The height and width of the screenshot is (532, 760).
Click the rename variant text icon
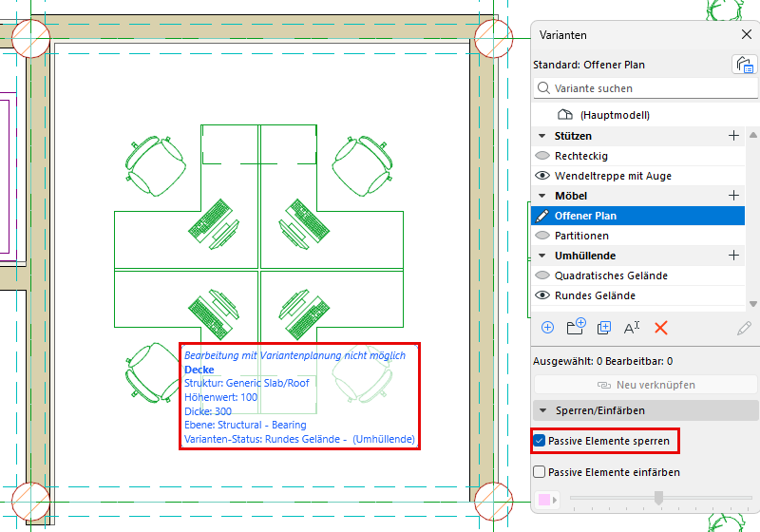(632, 328)
